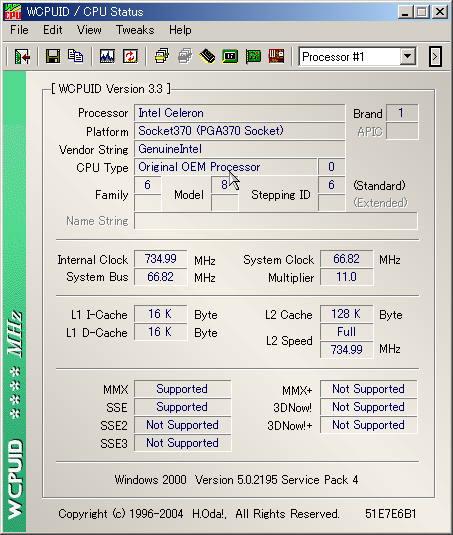Viewport: 453px width, 535px height.
Task: Minimize the WCPUID window
Action: pyautogui.click(x=405, y=12)
